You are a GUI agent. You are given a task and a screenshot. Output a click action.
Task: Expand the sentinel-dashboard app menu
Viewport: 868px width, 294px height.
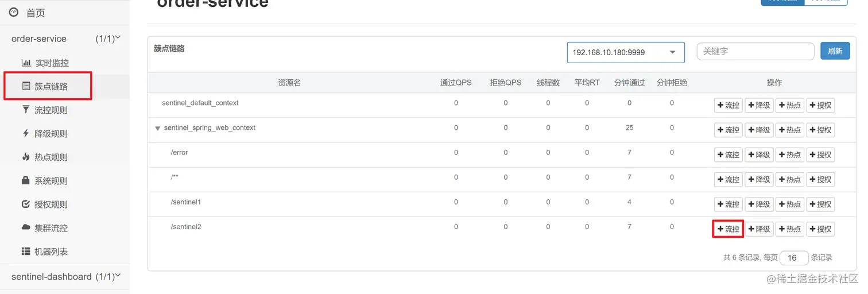point(64,276)
